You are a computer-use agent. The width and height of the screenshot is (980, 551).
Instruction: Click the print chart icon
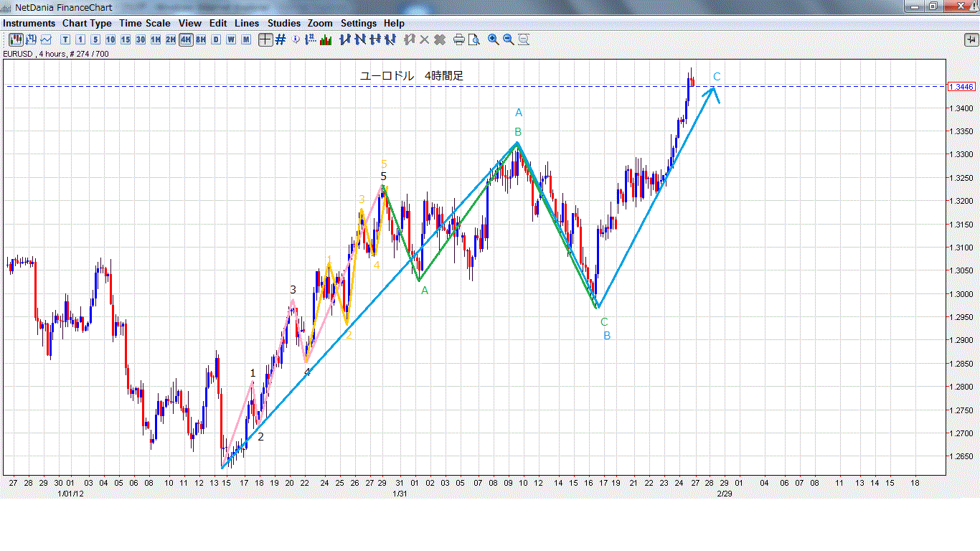[459, 39]
